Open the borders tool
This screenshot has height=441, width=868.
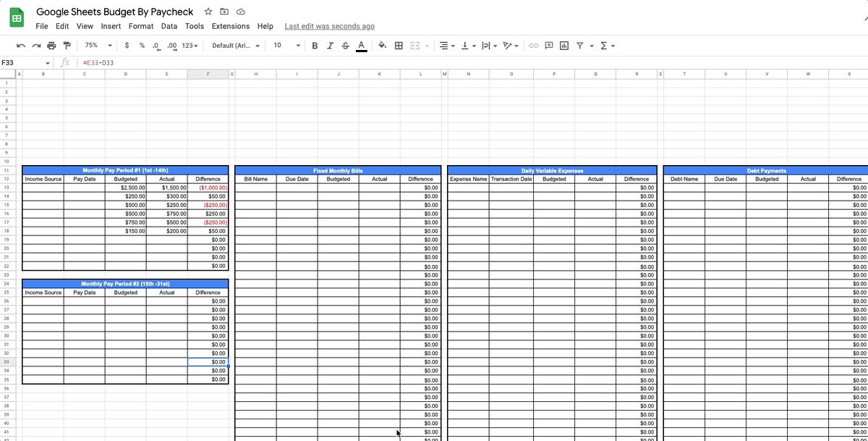pyautogui.click(x=399, y=46)
